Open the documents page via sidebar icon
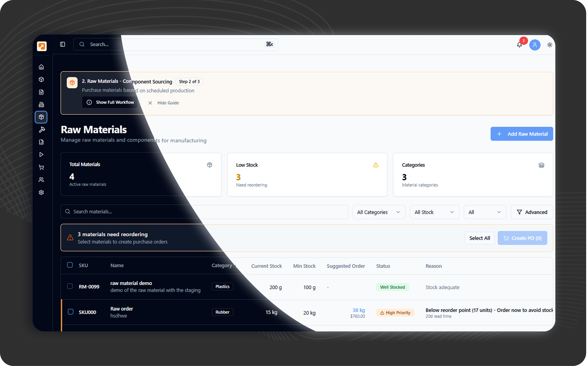Screen dimensions: 588x366 click(41, 92)
